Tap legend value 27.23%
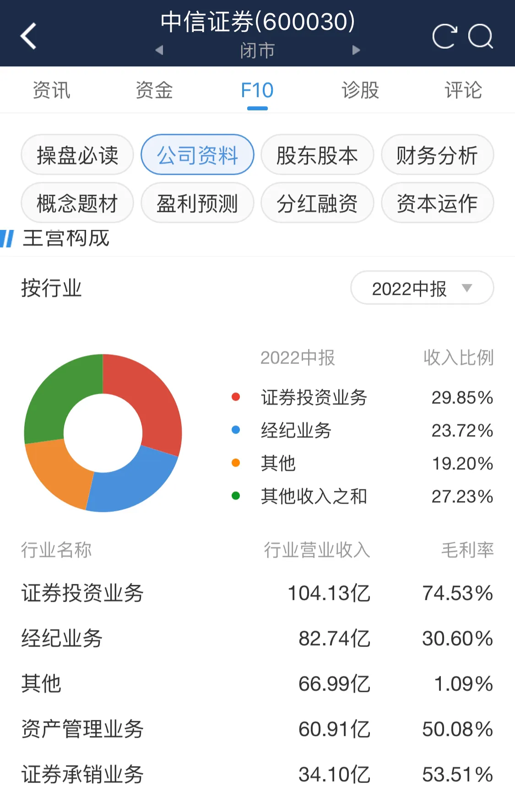The width and height of the screenshot is (515, 812). tap(462, 496)
